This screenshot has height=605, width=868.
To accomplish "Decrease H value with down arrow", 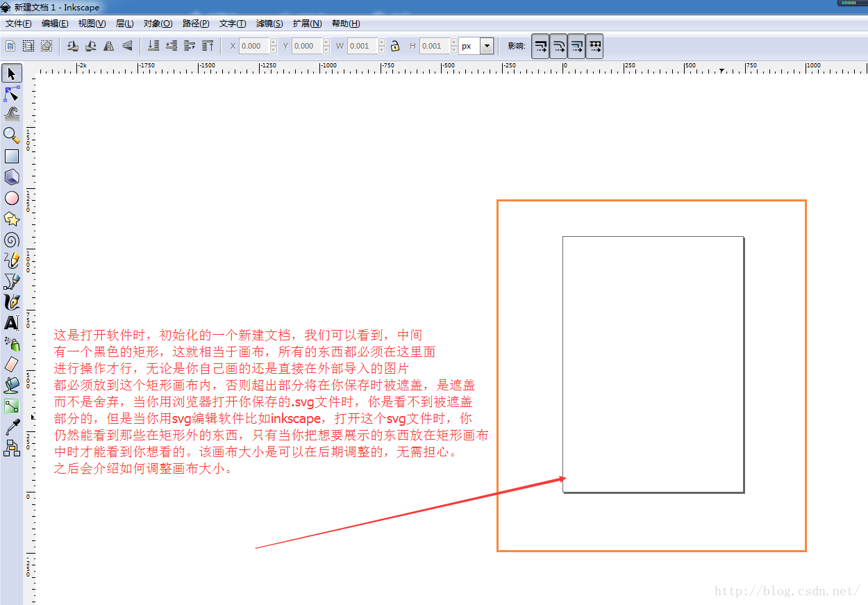I will tap(454, 50).
